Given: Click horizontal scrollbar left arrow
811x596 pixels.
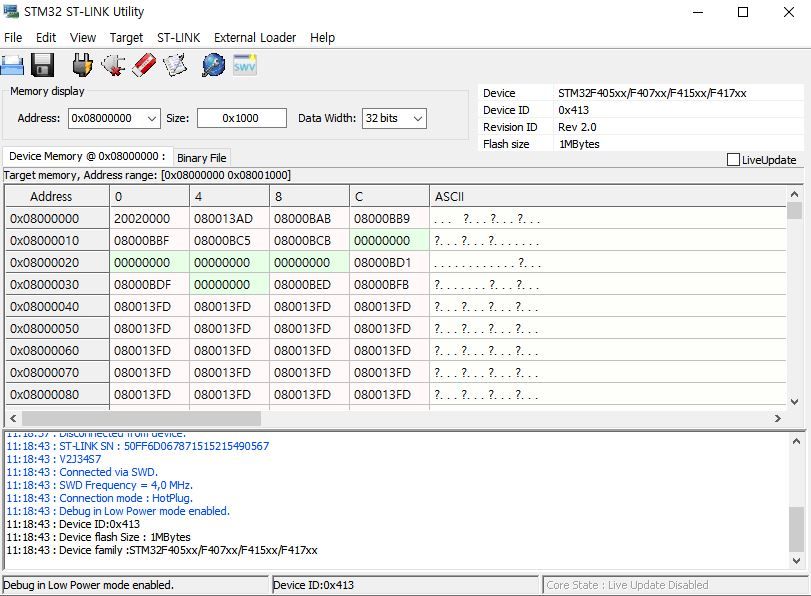Looking at the screenshot, I should tap(13, 418).
